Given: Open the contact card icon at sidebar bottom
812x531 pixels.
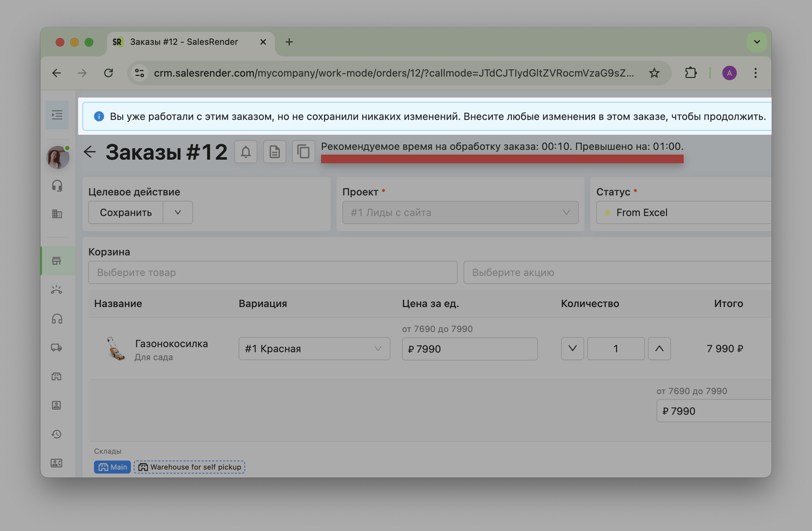Looking at the screenshot, I should click(x=57, y=463).
